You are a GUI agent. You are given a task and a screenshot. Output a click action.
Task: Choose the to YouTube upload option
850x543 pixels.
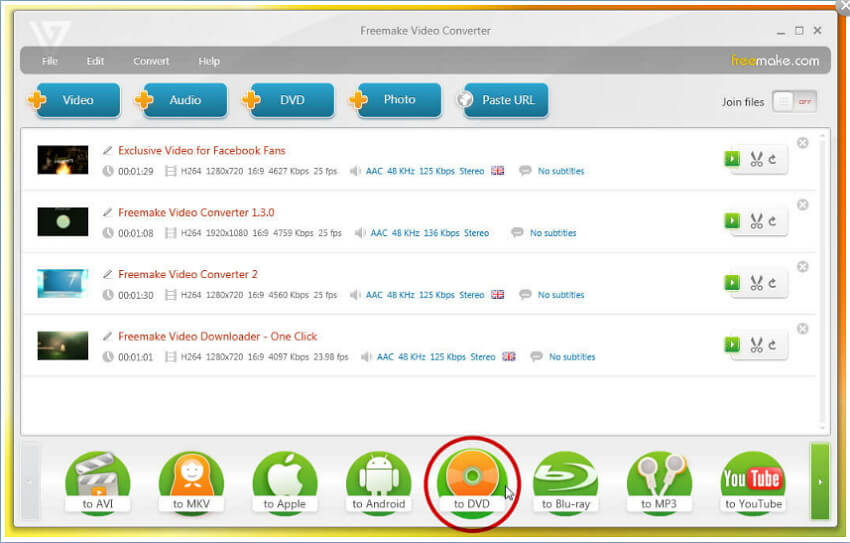click(x=753, y=482)
